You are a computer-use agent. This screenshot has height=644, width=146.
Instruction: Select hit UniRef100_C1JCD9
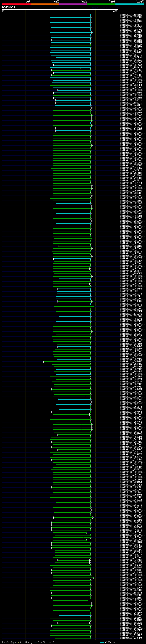click(x=131, y=301)
